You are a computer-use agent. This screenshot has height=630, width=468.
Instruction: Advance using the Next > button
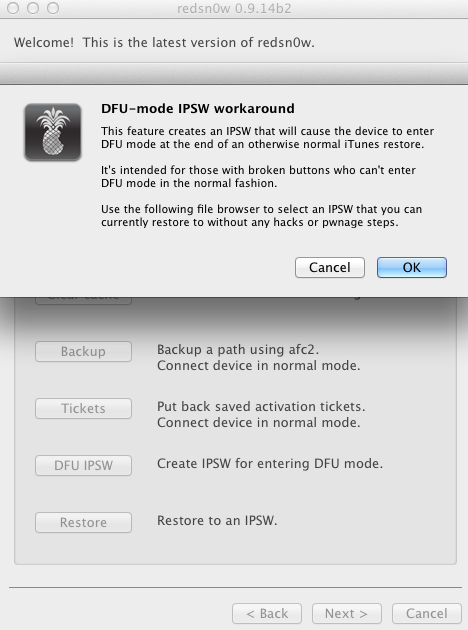click(347, 614)
